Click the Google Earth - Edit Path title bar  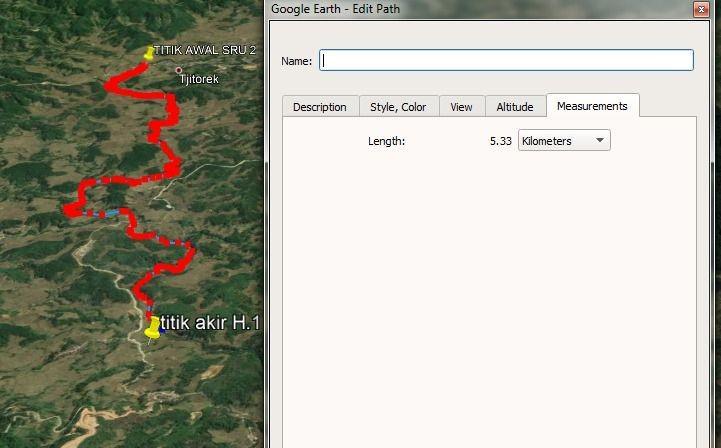(x=478, y=9)
